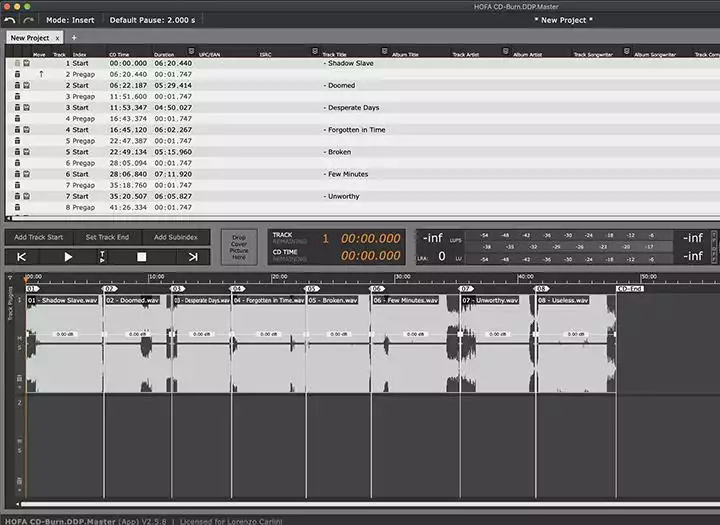Click the 0.00 dB gain of the Doomed.wav clip
The height and width of the screenshot is (525, 720).
pos(137,334)
